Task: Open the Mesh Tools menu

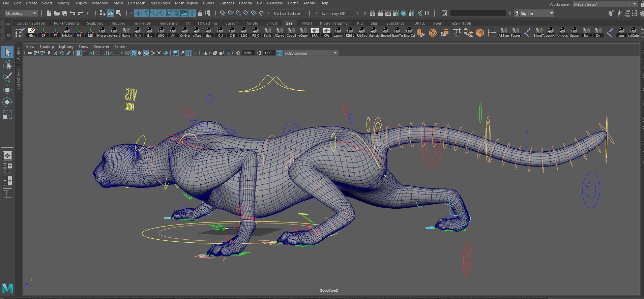Action: (x=160, y=3)
